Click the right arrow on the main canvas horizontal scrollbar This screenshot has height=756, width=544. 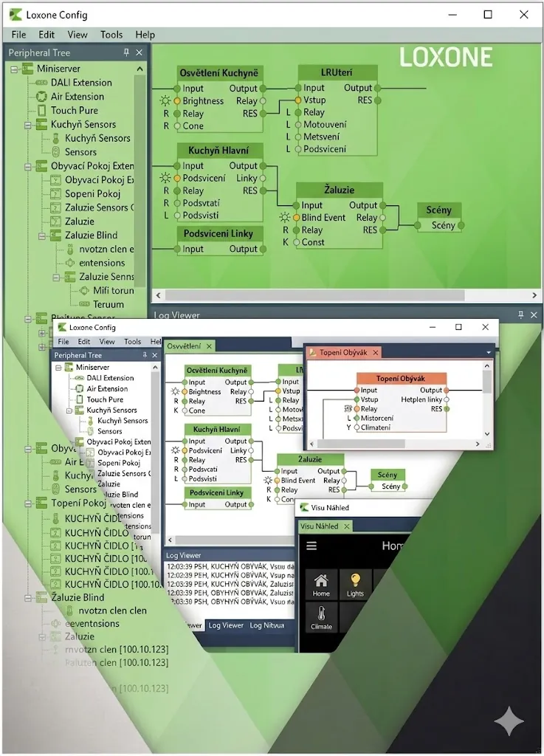click(534, 295)
